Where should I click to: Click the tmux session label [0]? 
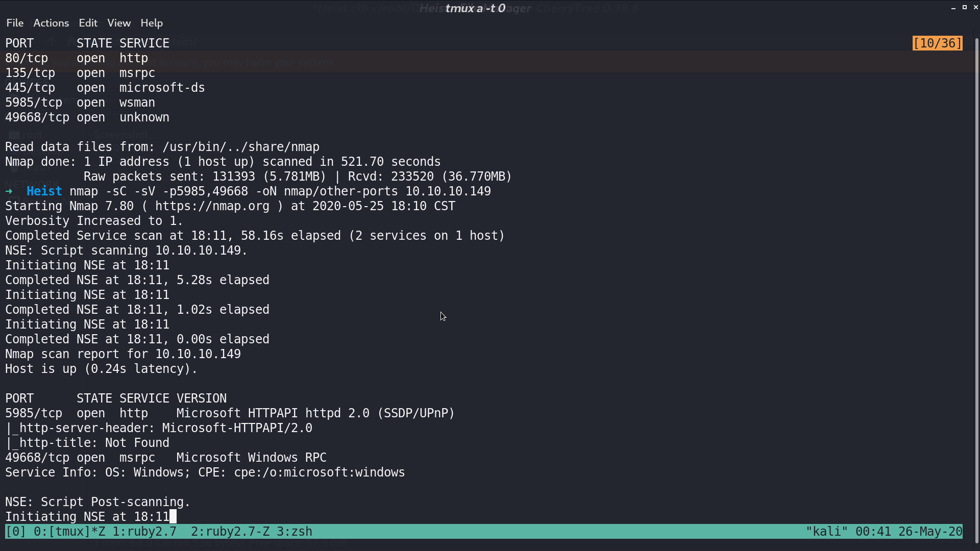16,532
